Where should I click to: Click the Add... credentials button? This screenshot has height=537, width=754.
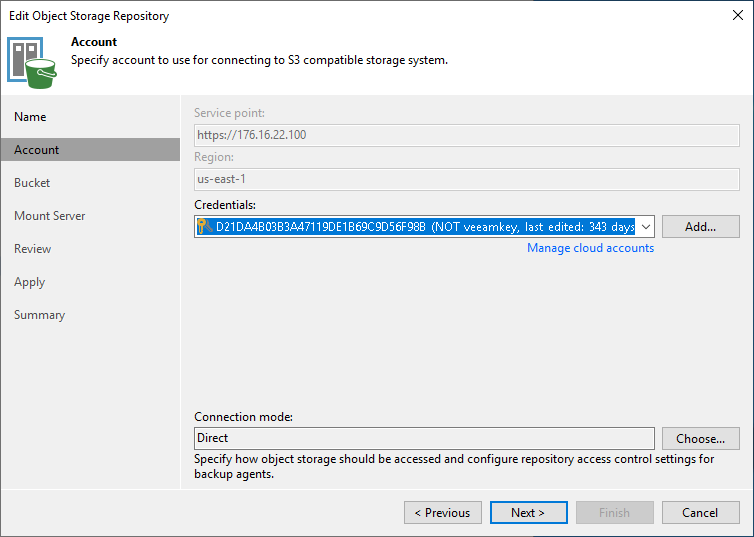point(701,226)
